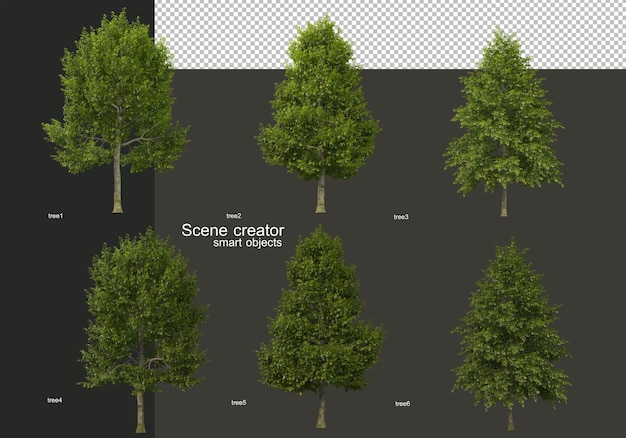Click the 'tree4' label
Viewport: 626px width, 438px height.
point(55,400)
